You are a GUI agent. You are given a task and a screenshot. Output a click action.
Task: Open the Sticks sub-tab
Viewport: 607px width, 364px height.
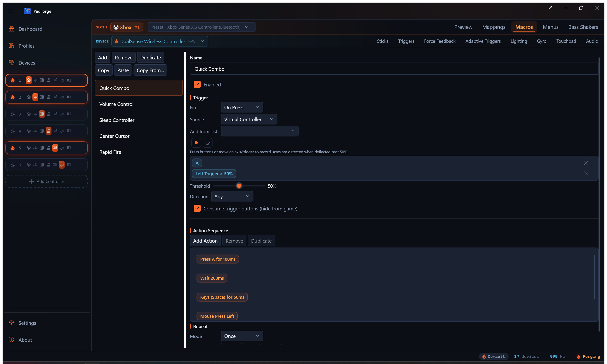click(x=382, y=41)
